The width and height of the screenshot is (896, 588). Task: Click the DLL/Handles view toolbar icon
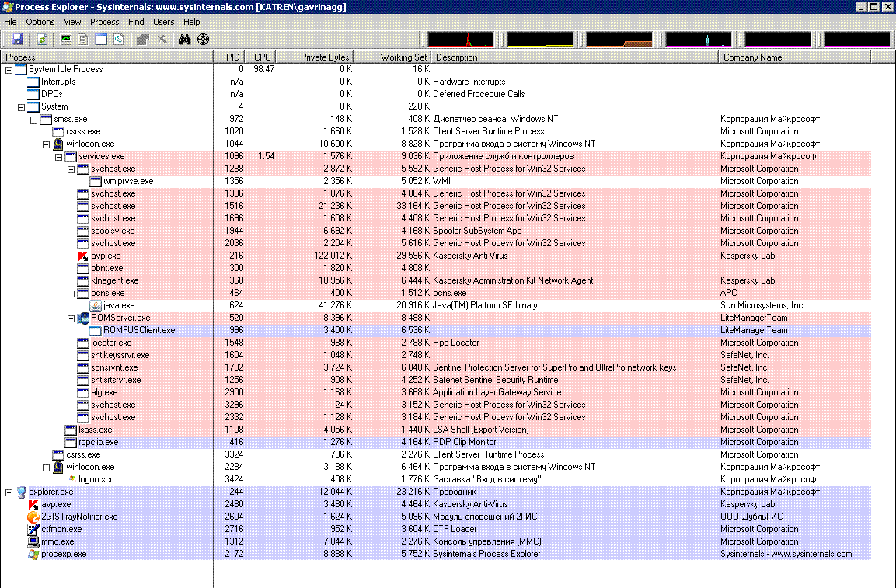coord(119,40)
